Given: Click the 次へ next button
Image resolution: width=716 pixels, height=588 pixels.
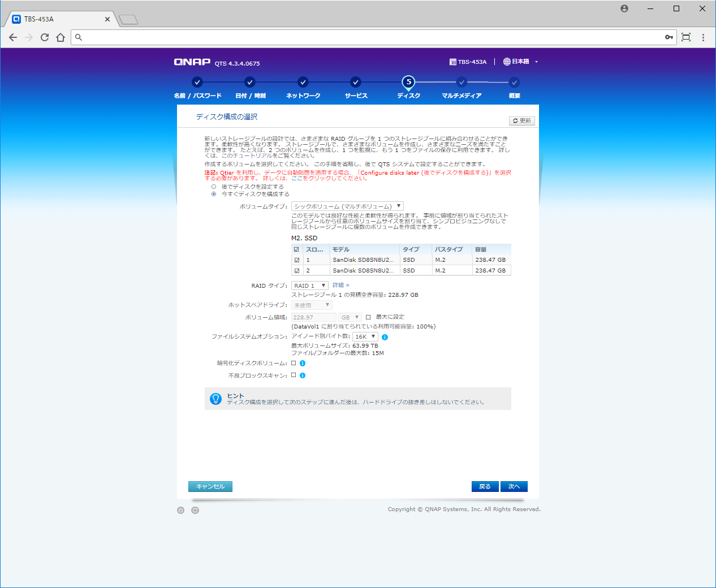Looking at the screenshot, I should [x=514, y=486].
